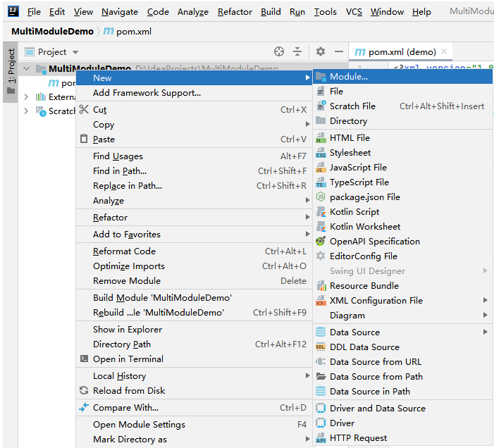
Task: Expand the Analyze submenu arrow
Action: 307,200
